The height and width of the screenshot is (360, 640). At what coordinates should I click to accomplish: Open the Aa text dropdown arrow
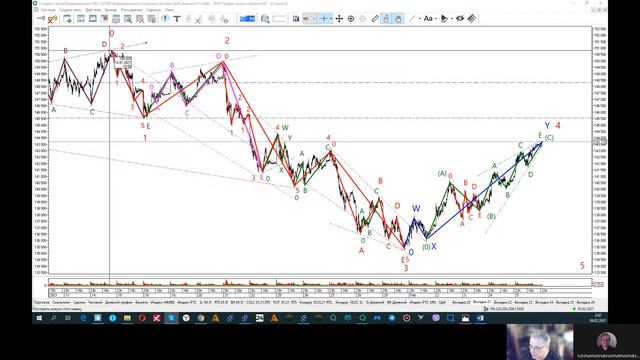(x=436, y=19)
